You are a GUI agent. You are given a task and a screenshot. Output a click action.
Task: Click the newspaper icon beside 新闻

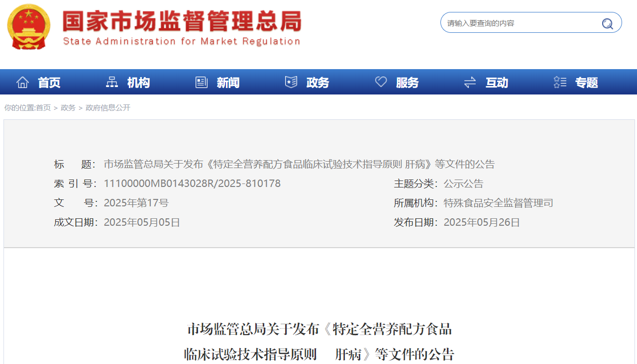(202, 83)
